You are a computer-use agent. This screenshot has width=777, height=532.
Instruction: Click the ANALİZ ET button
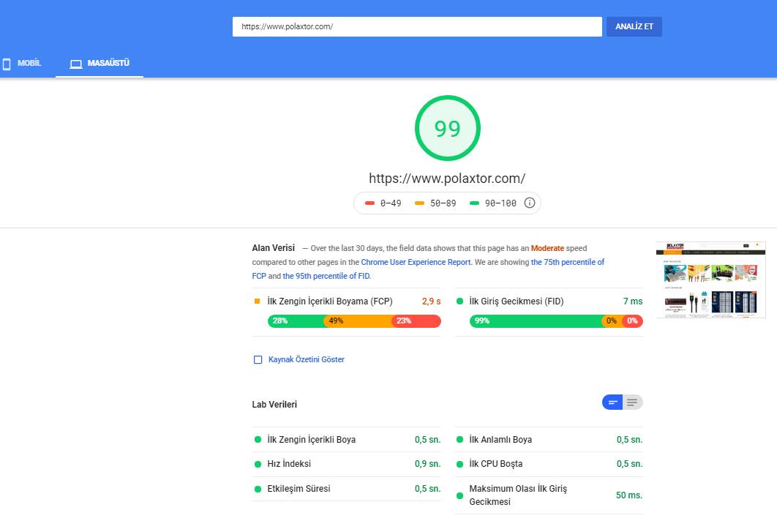tap(634, 27)
